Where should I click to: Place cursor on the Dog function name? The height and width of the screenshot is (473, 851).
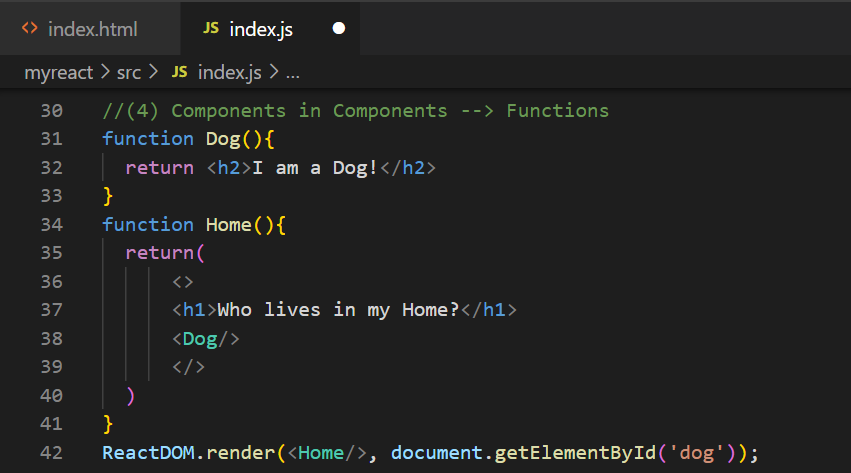pyautogui.click(x=223, y=138)
